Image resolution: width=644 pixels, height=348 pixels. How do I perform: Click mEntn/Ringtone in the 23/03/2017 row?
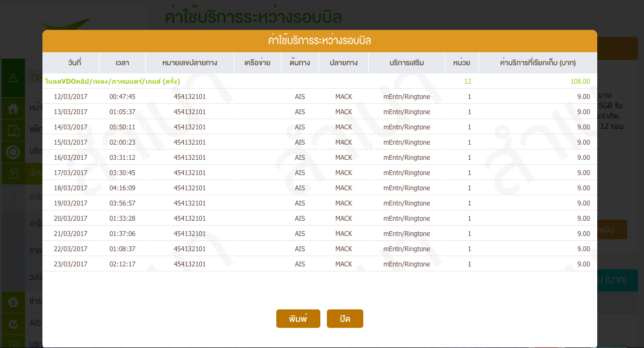407,264
